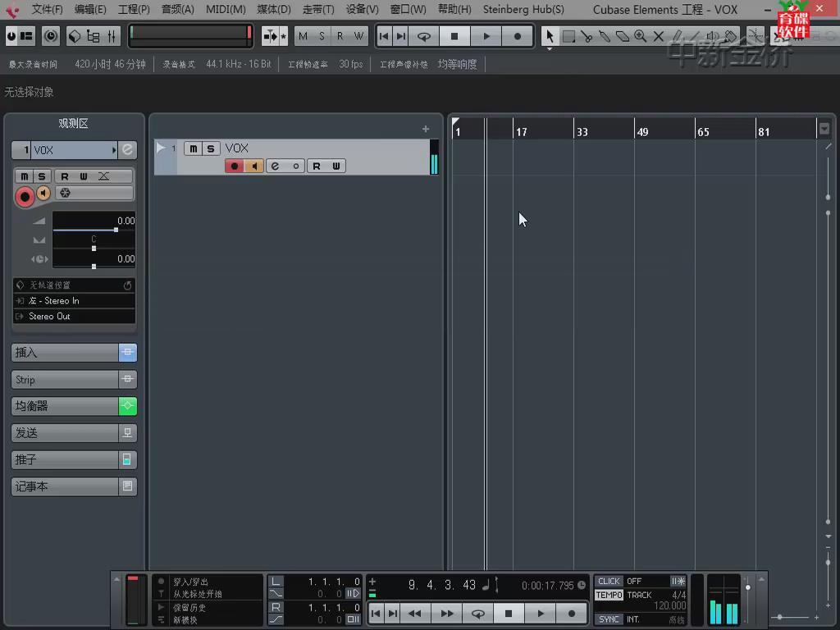Click the Inspector freeze snowflake icon
Viewport: 840px width, 630px height.
66,193
